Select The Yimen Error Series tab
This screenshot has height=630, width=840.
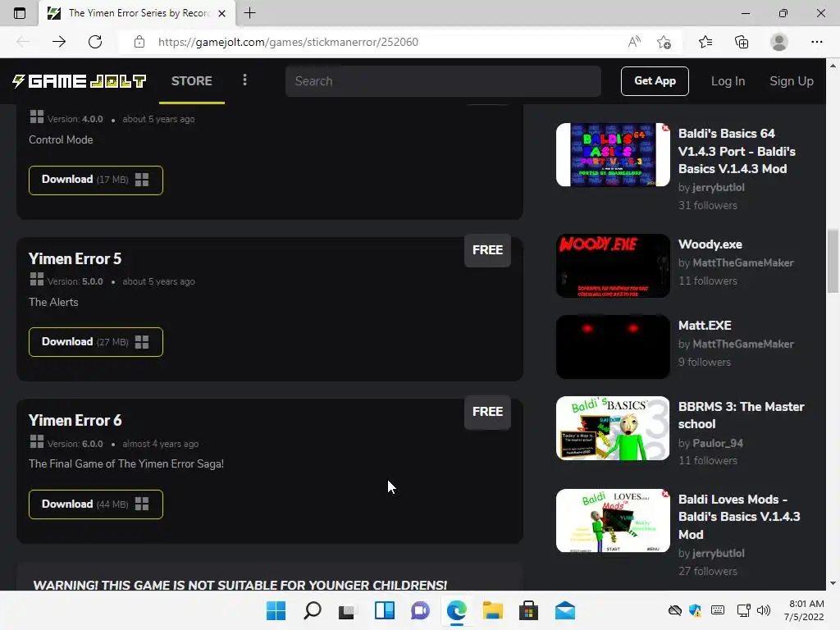point(137,13)
